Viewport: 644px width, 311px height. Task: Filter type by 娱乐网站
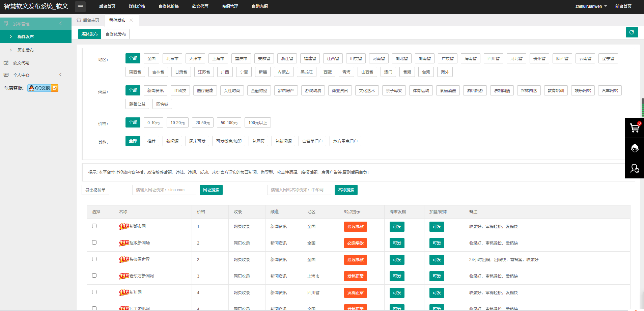click(583, 90)
